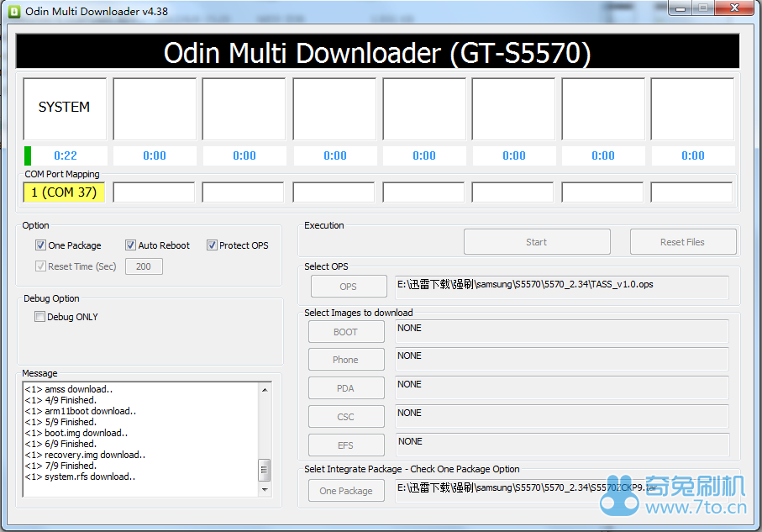This screenshot has height=532, width=762.
Task: Click the 'system.rfs download..' log line
Action: 80,477
